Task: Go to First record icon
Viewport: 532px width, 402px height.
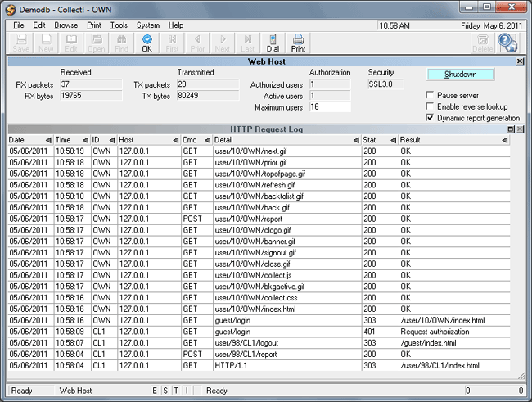Action: (172, 43)
